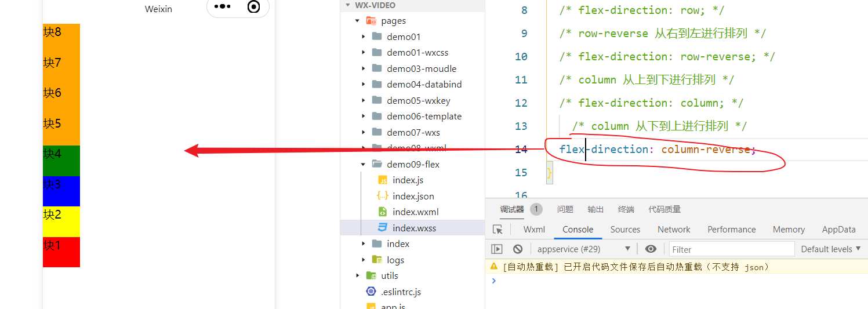Screen dimensions: 868x309
Task: Click the index.js file icon
Action: (x=383, y=180)
